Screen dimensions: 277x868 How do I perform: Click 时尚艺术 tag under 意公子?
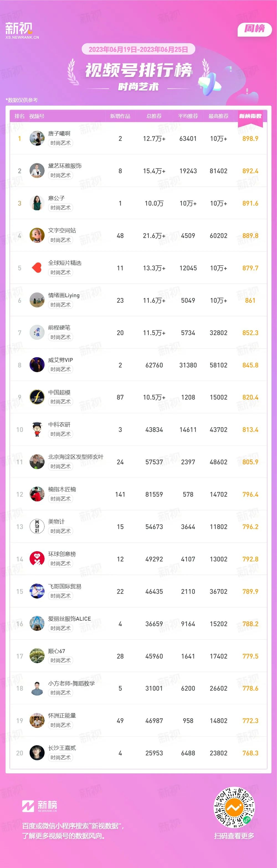coord(61,208)
